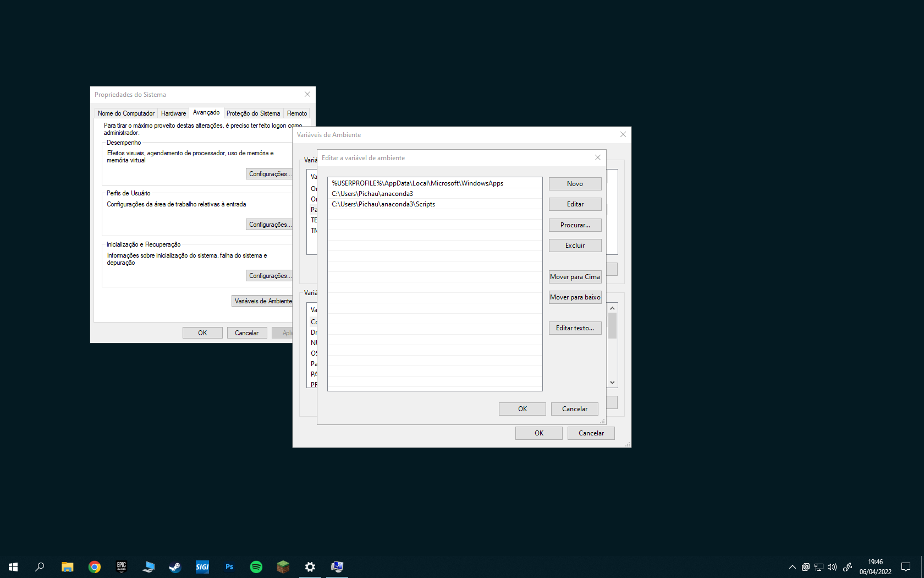Image resolution: width=924 pixels, height=578 pixels.
Task: Open Steam from the taskbar
Action: click(175, 566)
